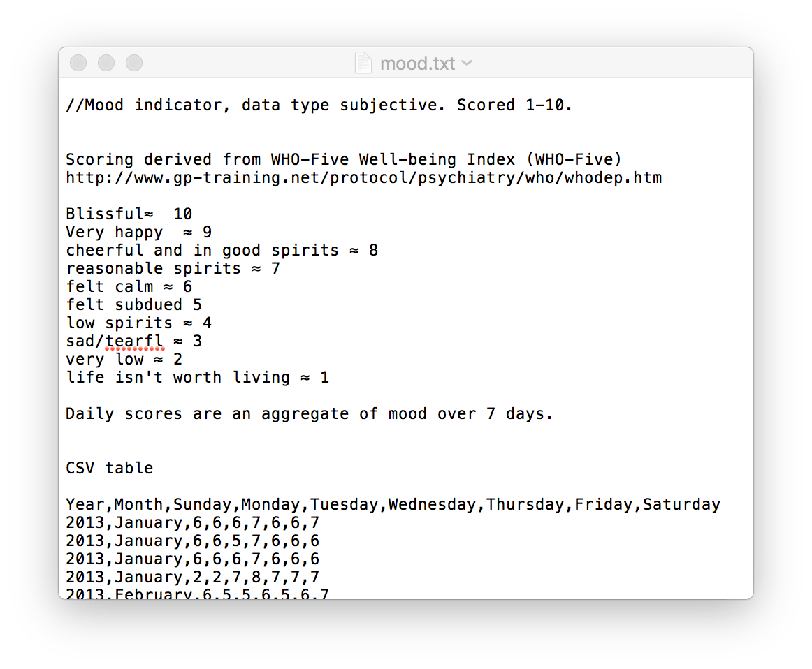Viewport: 812px width, 669px height.
Task: Place cursor in 'Blissful≈ 10' line
Action: 129,214
